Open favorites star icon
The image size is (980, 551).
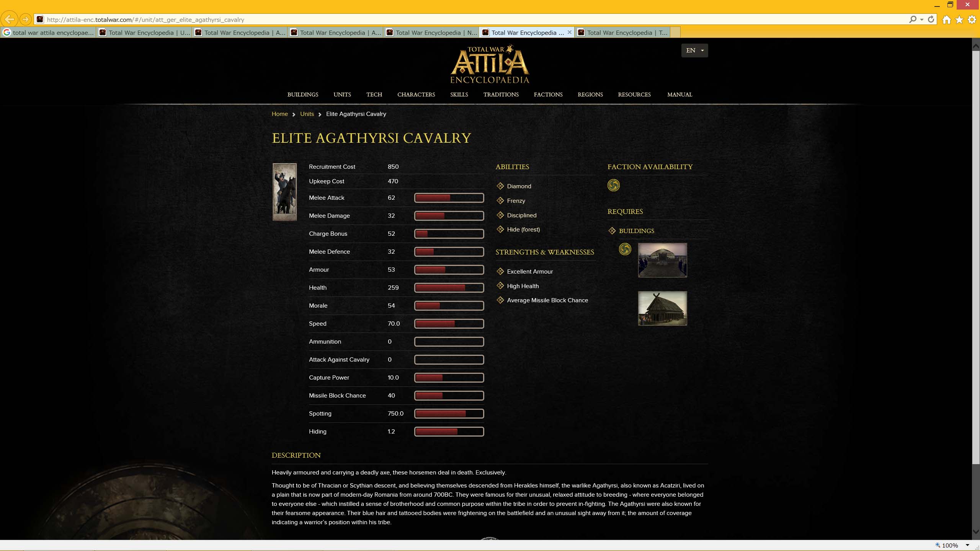(x=959, y=20)
